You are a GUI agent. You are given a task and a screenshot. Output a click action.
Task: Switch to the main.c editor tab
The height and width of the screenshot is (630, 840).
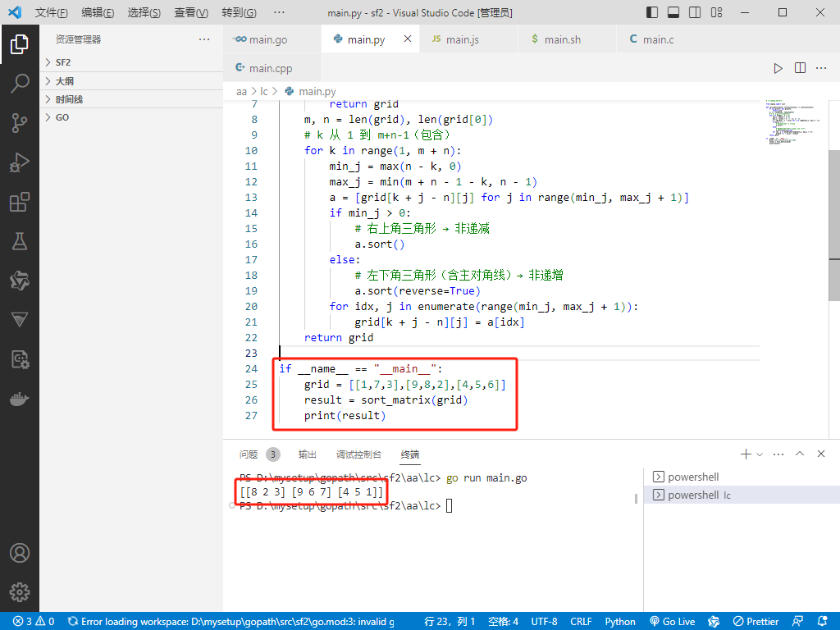pyautogui.click(x=666, y=39)
